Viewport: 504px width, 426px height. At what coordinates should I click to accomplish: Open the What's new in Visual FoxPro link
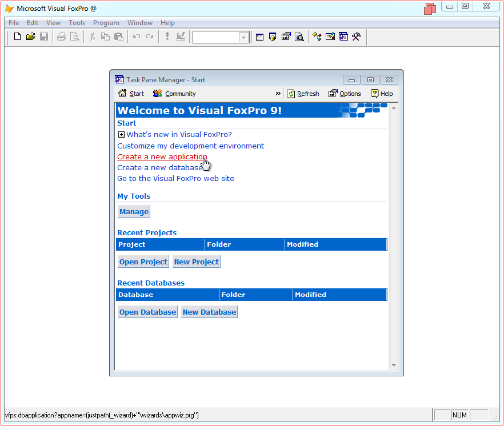pos(179,135)
